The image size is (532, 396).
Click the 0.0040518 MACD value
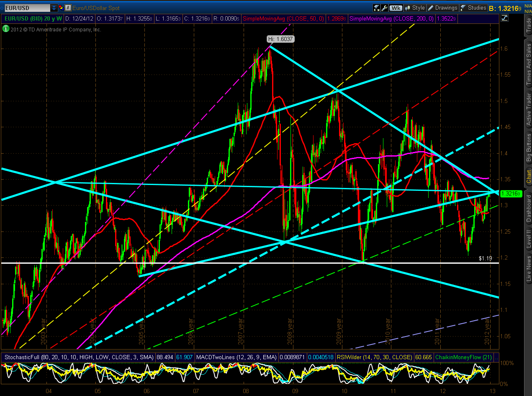321,357
